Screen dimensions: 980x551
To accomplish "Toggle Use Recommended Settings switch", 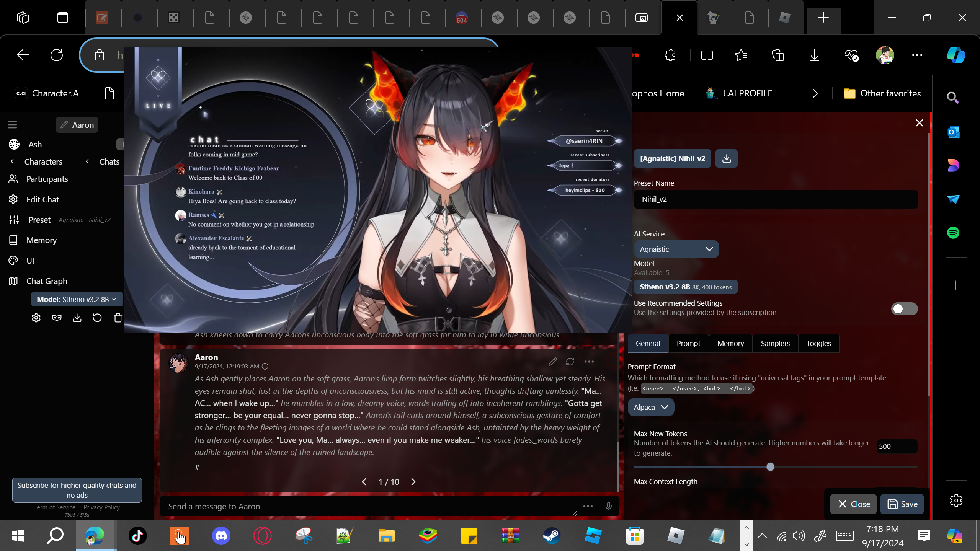I will [904, 308].
